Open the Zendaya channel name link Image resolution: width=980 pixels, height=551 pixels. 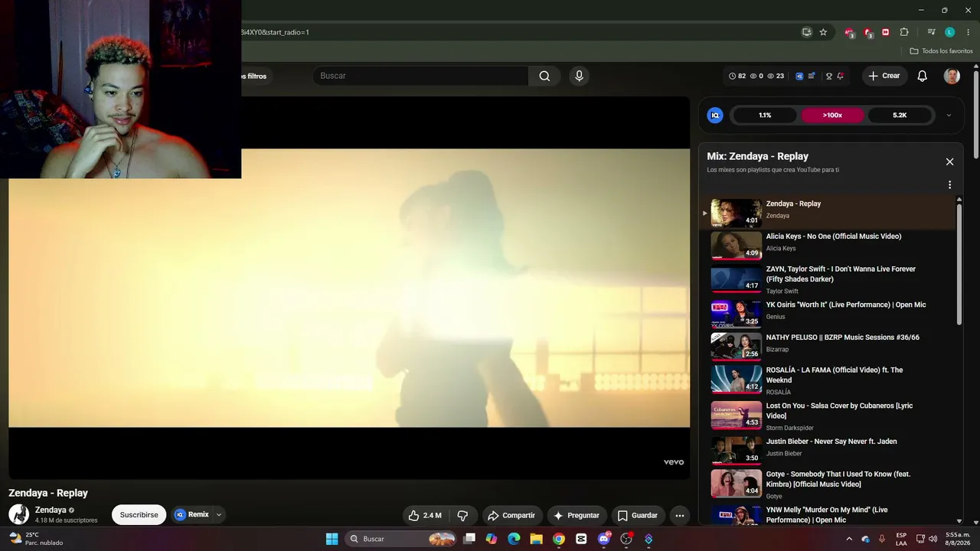click(x=51, y=510)
